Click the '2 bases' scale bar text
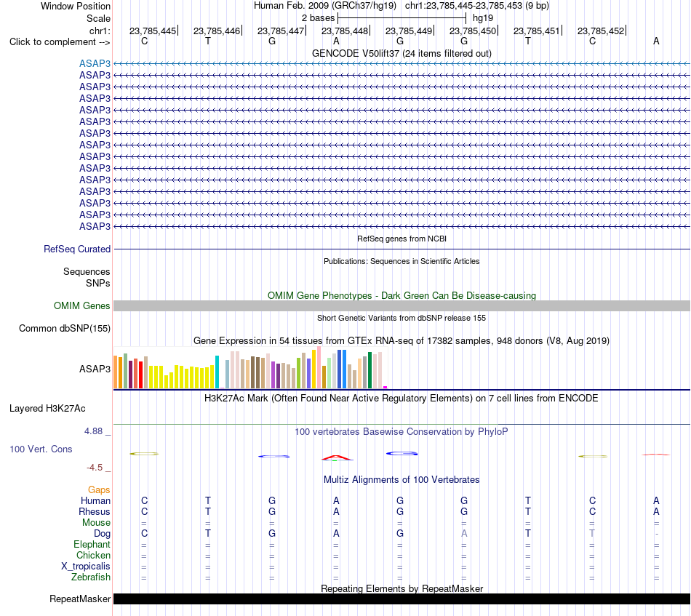The width and height of the screenshot is (691, 616). 318,18
